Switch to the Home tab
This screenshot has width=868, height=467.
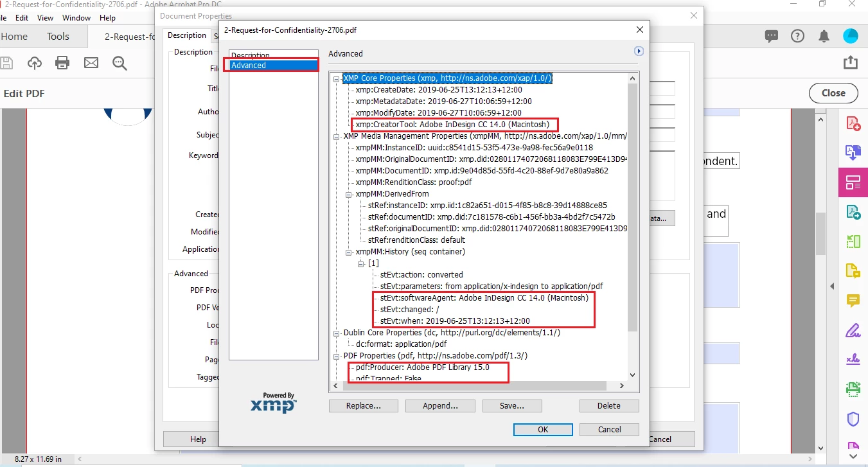(14, 37)
